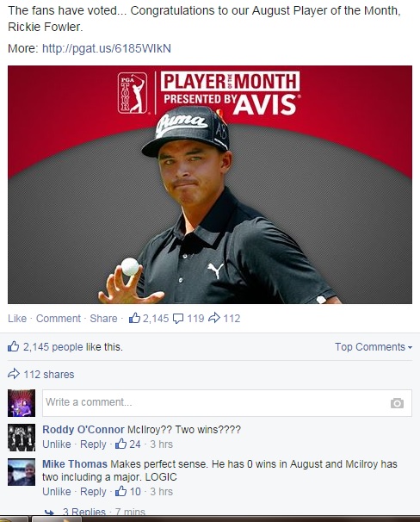Open the Top Comments sorting dropdown
Screen dimensions: 420x522
pyautogui.click(x=374, y=347)
